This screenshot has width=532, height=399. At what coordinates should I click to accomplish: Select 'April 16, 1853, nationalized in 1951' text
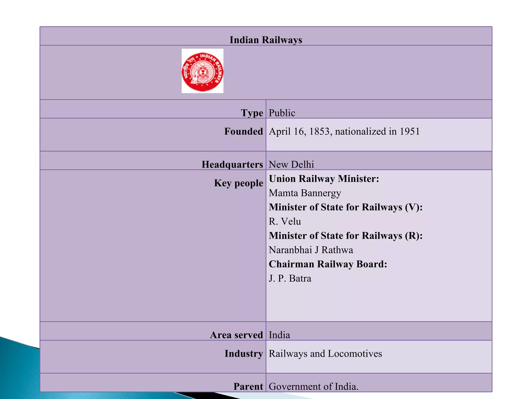coord(344,131)
